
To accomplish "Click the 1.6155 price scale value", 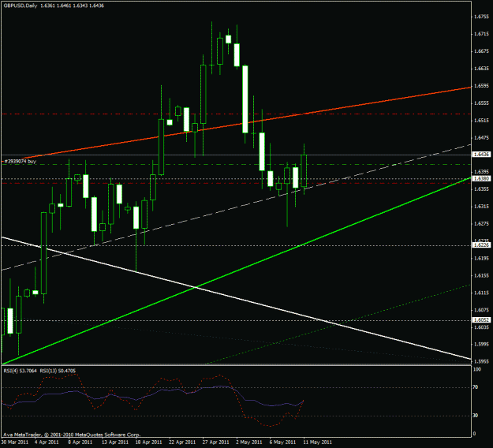I will 482,276.
